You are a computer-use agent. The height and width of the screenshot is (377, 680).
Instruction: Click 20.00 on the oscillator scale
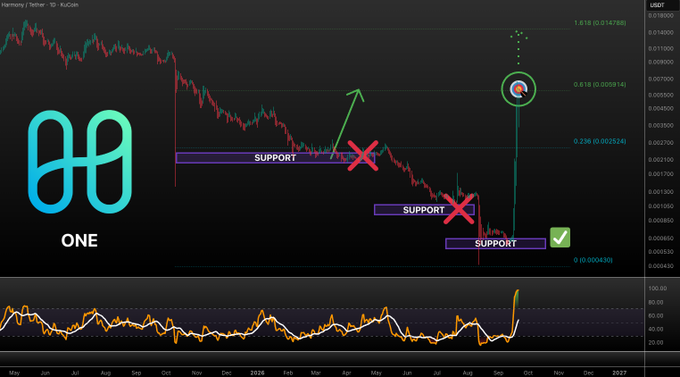656,343
